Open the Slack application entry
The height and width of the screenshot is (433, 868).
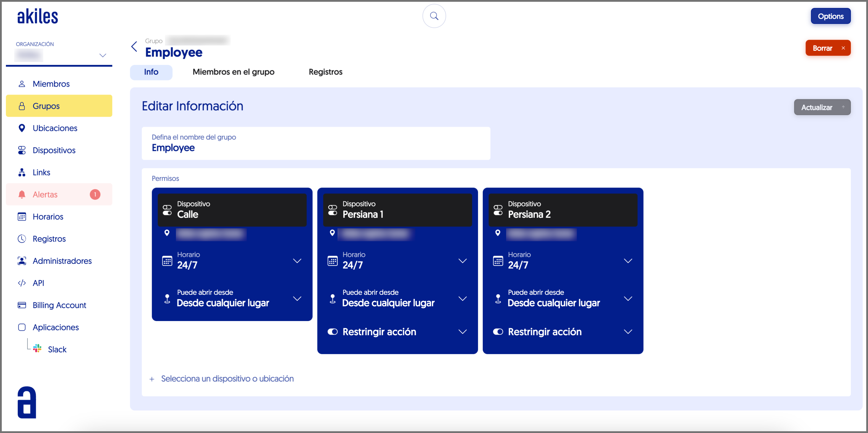pos(57,349)
